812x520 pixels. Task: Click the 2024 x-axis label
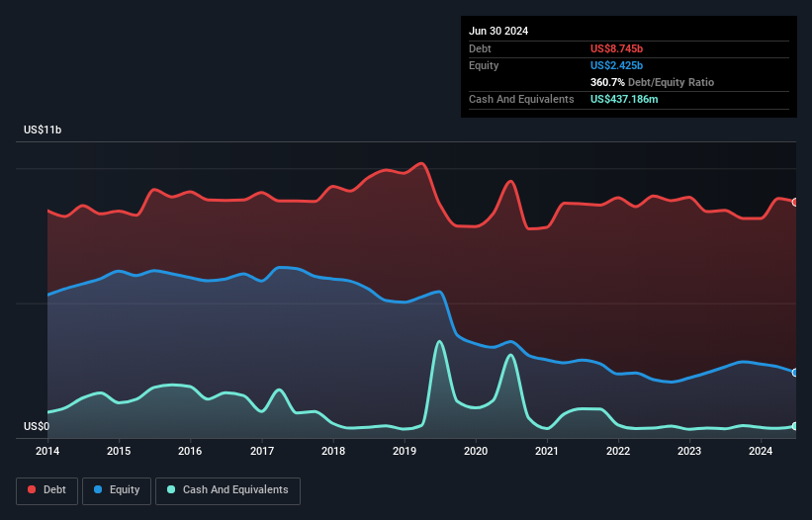point(761,451)
